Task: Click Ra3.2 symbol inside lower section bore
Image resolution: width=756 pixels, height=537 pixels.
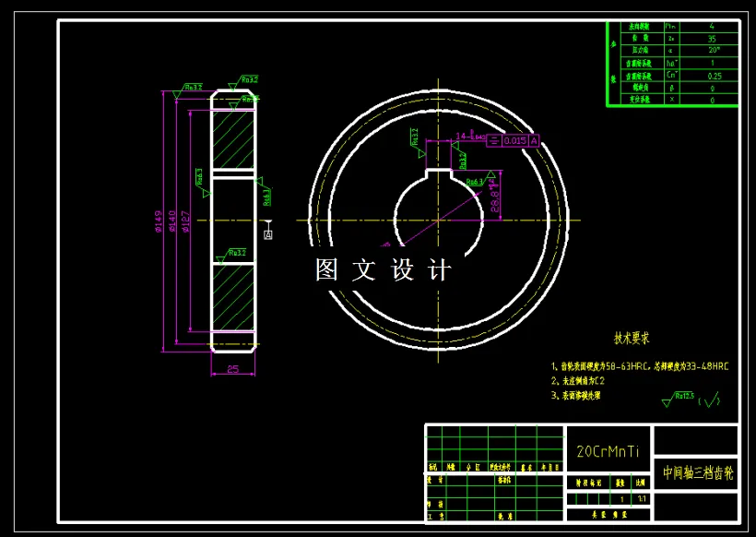Action: [231, 256]
